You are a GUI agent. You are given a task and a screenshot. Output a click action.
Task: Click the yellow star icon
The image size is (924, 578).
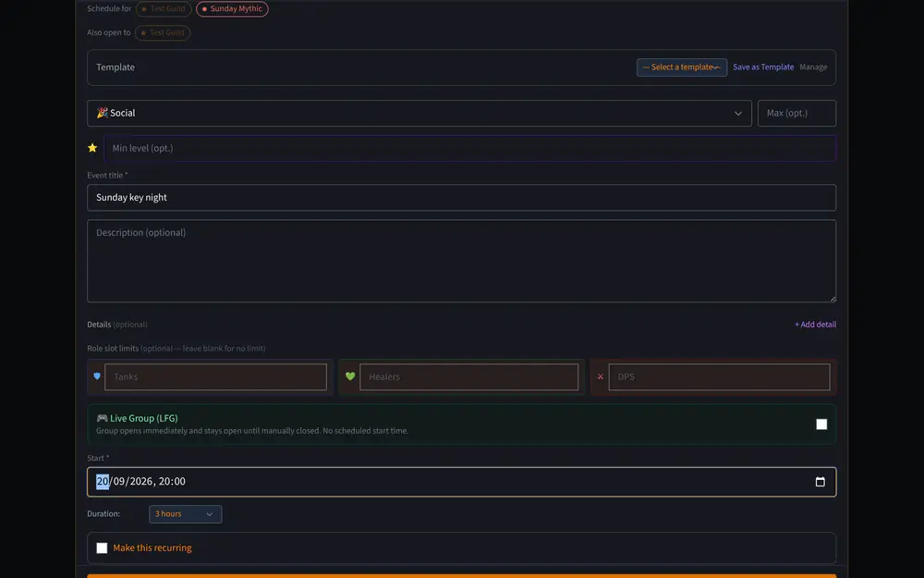tap(92, 148)
